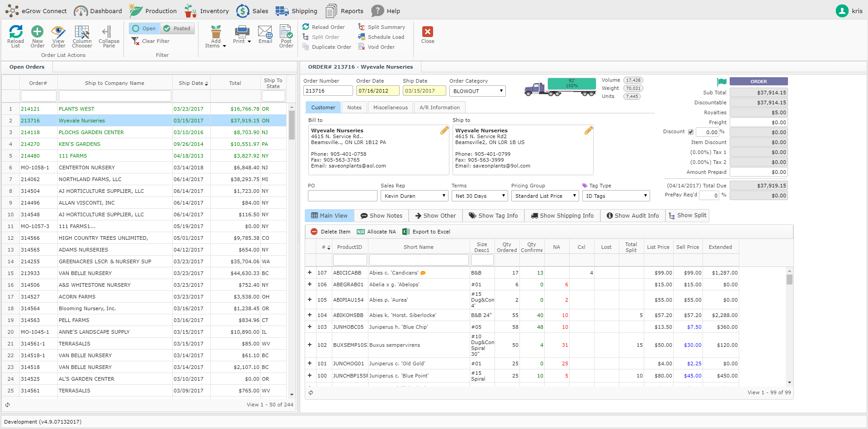Screen dimensions: 868x429
Task: Click the Reload List icon
Action: pyautogui.click(x=16, y=32)
